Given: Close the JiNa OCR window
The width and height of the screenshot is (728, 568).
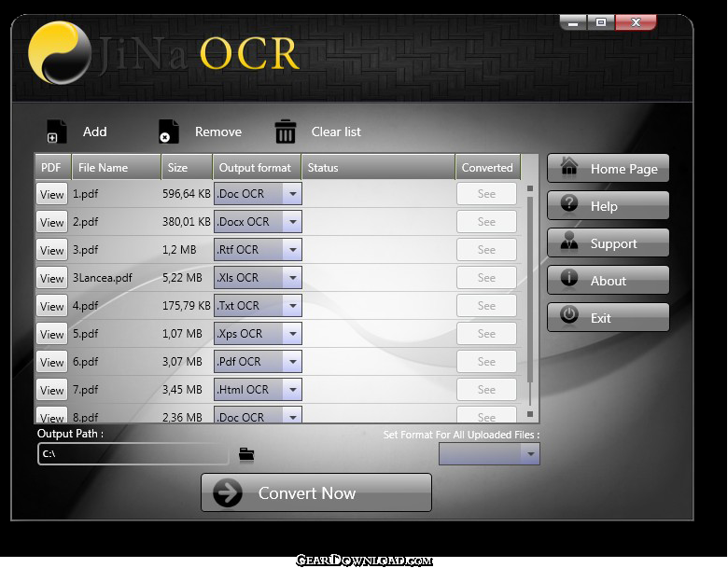Looking at the screenshot, I should point(636,22).
